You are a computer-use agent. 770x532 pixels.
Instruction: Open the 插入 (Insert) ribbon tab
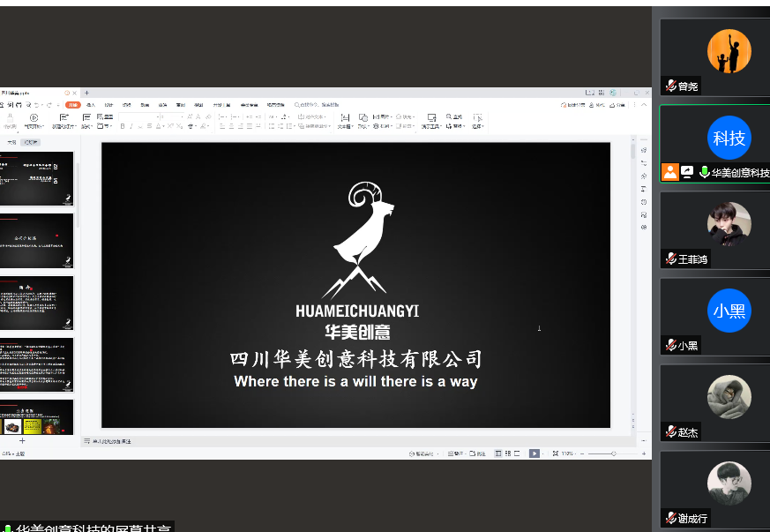90,105
